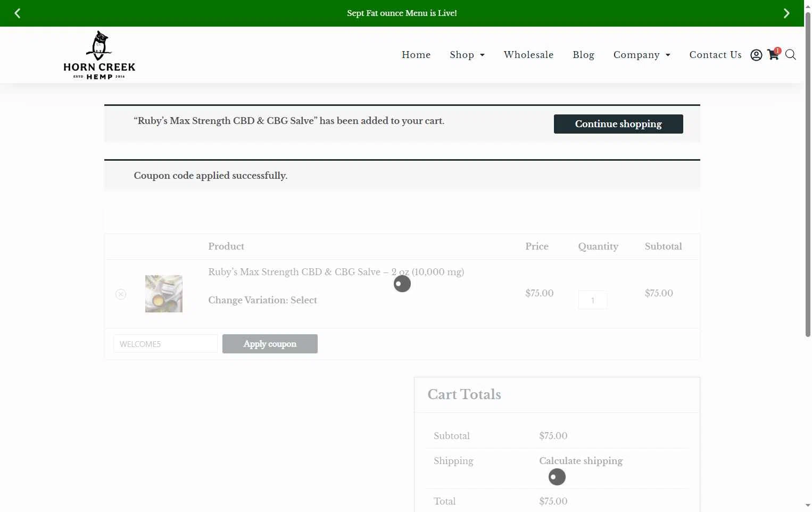
Task: Click the Quantity column header
Action: 598,246
